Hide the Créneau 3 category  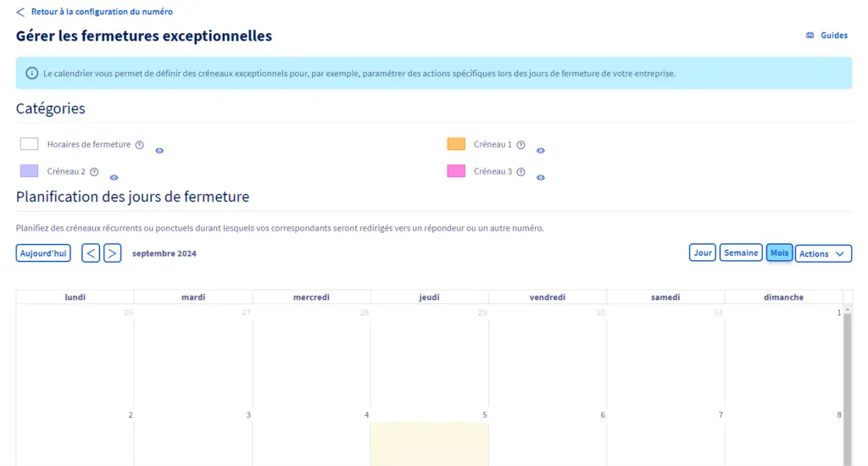coord(541,178)
